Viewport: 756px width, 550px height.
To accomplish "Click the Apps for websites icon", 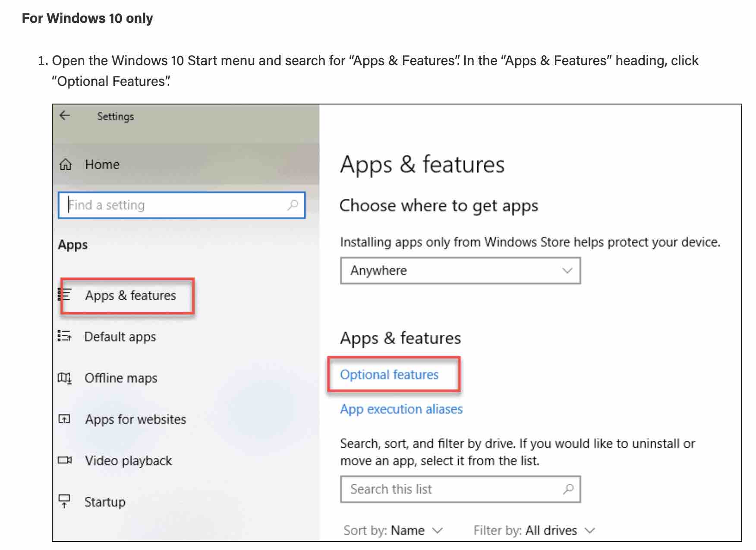I will click(65, 419).
